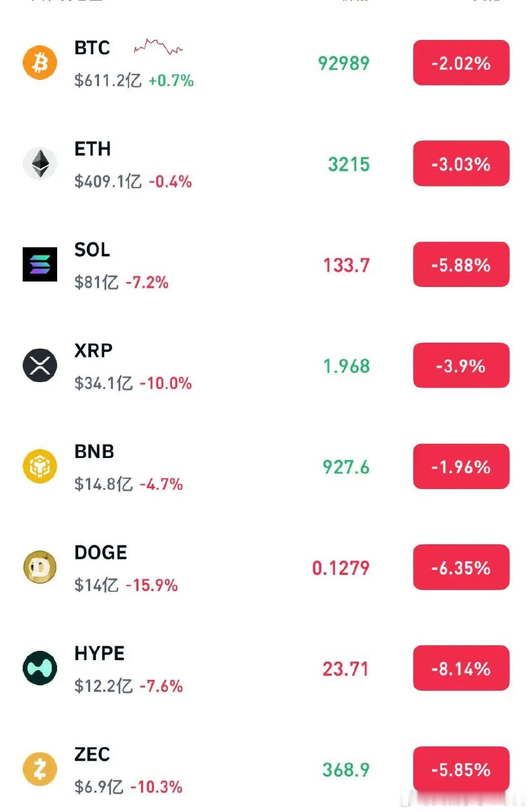Click the BTC -2.02% change badge
Viewport: 532px width, 812px height.
click(461, 63)
